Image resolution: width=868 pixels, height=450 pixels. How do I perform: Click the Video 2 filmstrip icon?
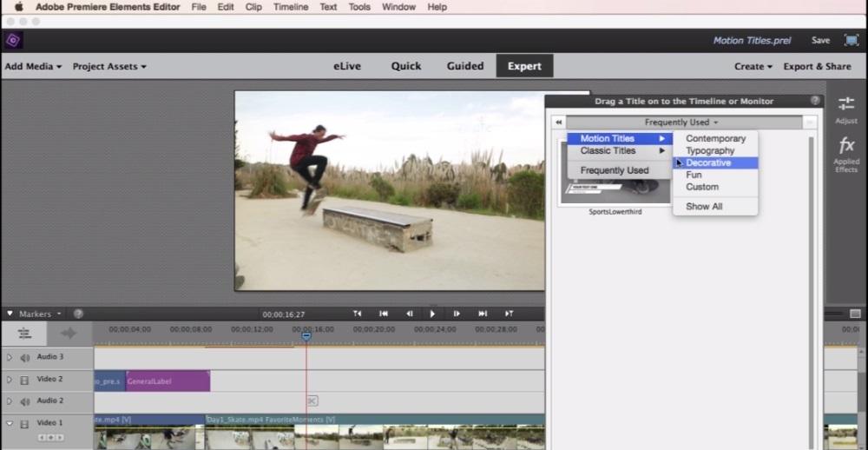click(24, 381)
